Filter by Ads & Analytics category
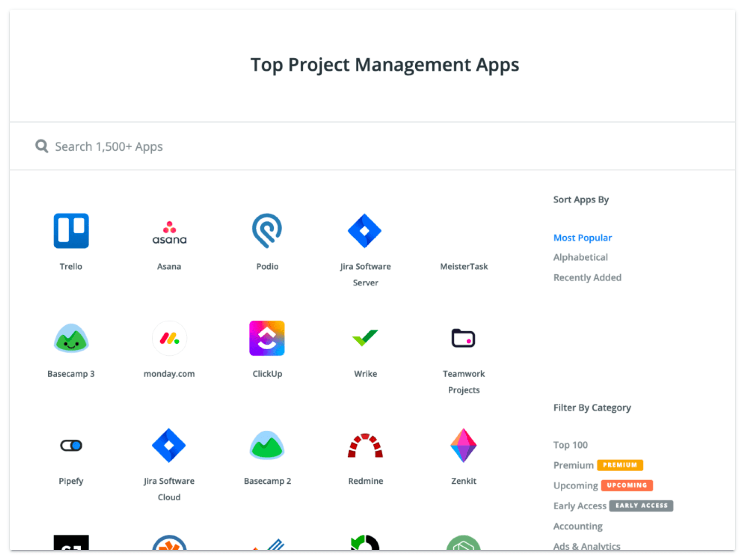This screenshot has width=745, height=560. 587,546
